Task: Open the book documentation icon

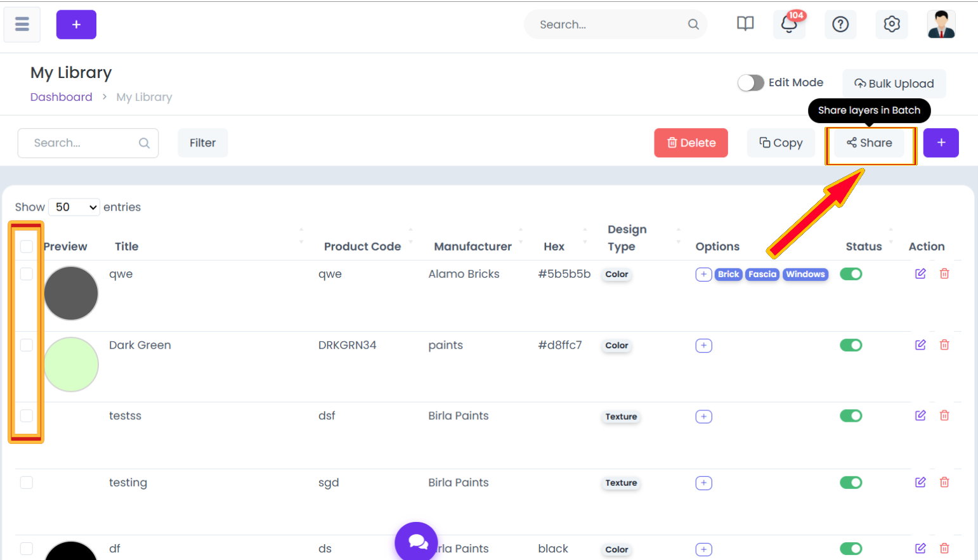Action: pyautogui.click(x=745, y=24)
